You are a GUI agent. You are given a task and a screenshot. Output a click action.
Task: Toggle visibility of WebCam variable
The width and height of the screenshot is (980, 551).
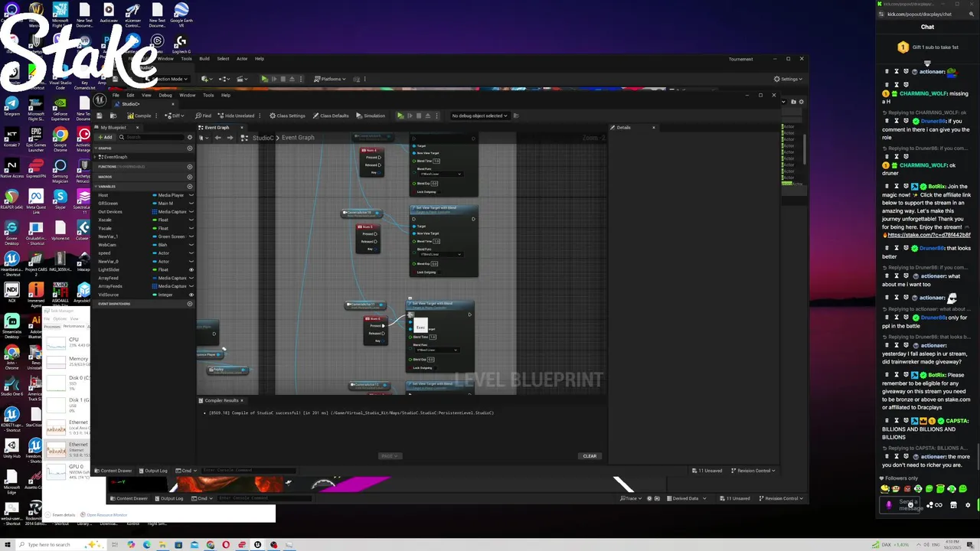coord(191,245)
